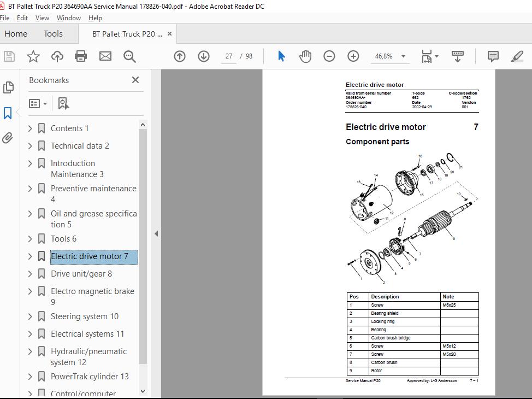
Task: Open the Edit menu
Action: [x=22, y=18]
